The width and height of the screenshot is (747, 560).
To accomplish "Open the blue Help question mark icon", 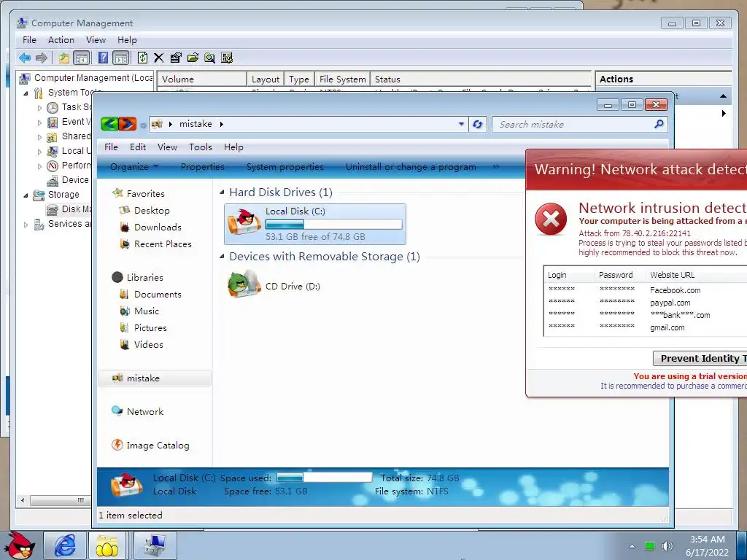I will [103, 58].
